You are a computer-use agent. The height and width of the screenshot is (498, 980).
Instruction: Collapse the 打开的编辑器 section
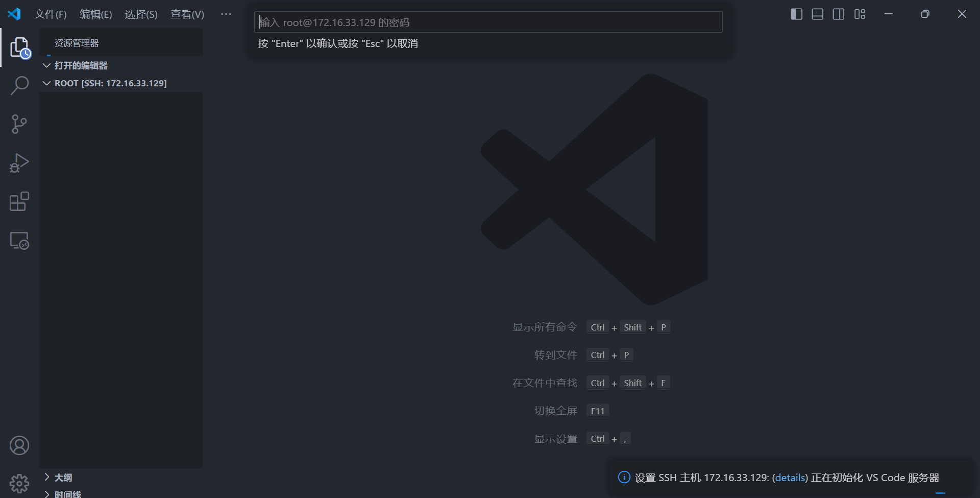[x=120, y=65]
